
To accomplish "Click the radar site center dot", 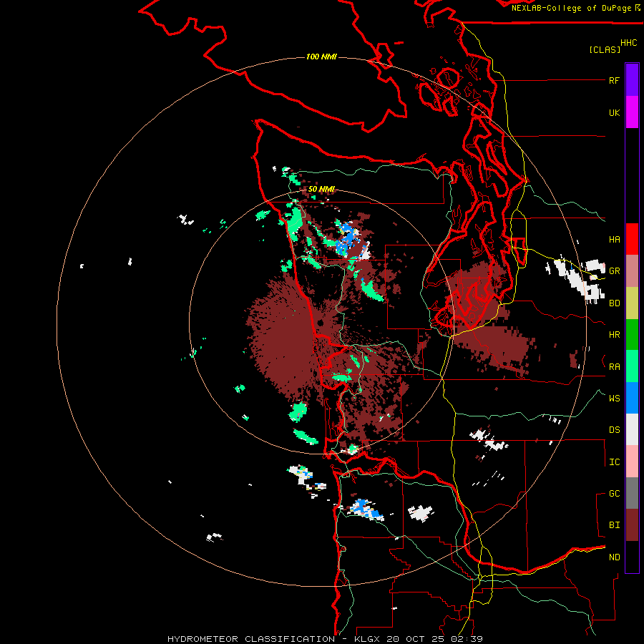I will (x=321, y=323).
